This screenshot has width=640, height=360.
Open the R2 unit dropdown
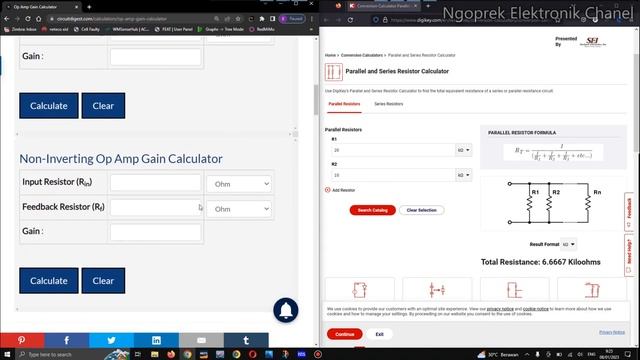463,175
